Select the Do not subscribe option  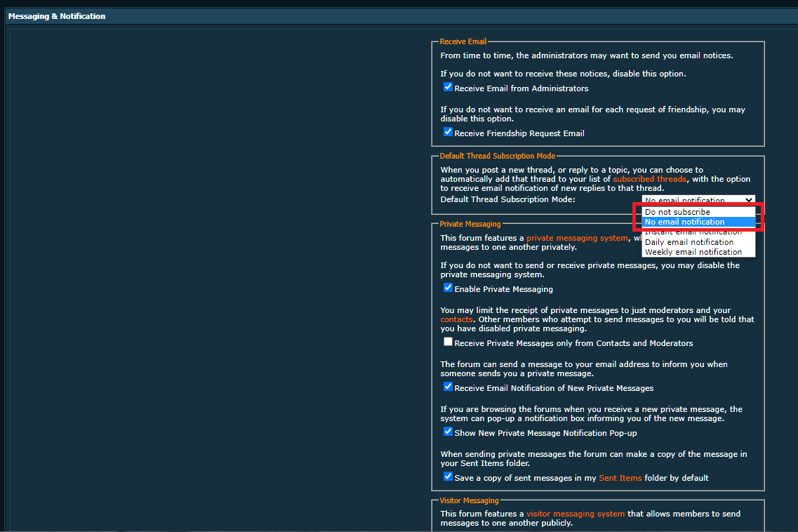point(698,212)
